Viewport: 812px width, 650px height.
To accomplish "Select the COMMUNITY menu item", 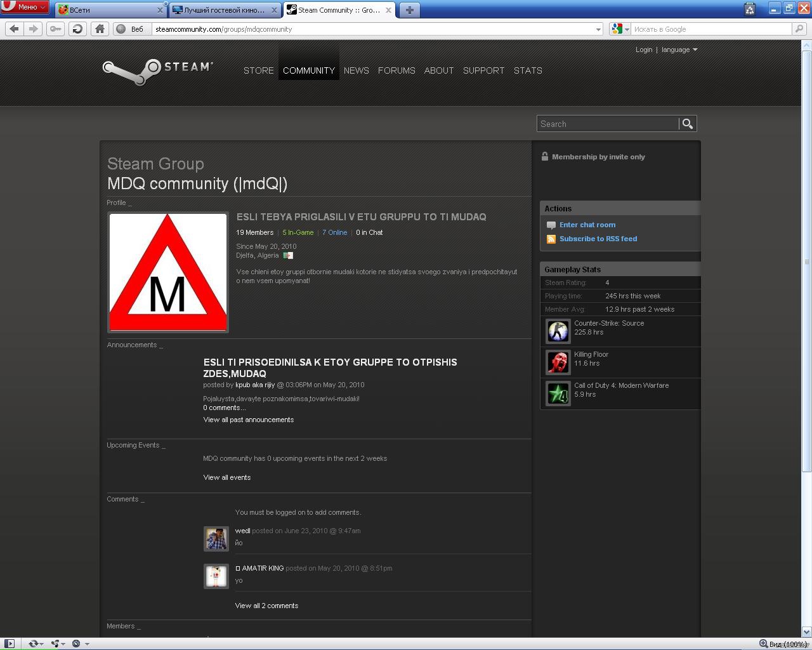I will click(309, 70).
